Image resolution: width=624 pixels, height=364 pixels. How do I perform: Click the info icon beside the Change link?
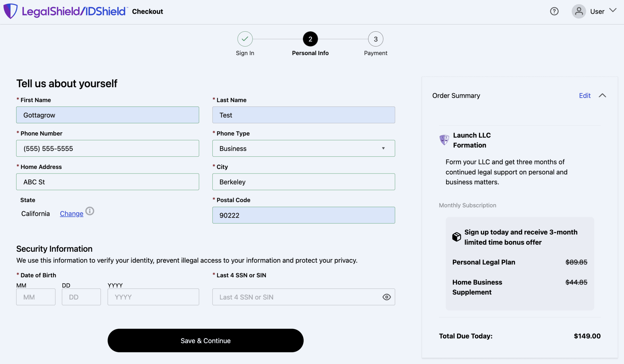[x=90, y=211]
